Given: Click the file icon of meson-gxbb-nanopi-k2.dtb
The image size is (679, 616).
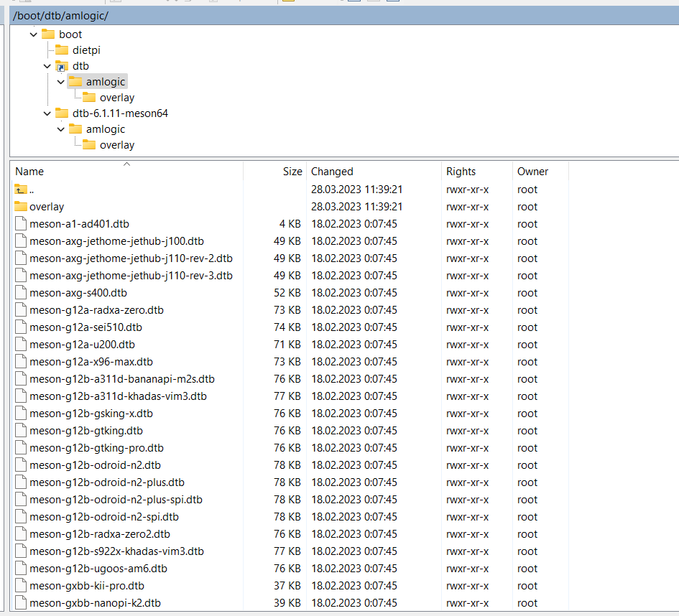Looking at the screenshot, I should point(21,603).
